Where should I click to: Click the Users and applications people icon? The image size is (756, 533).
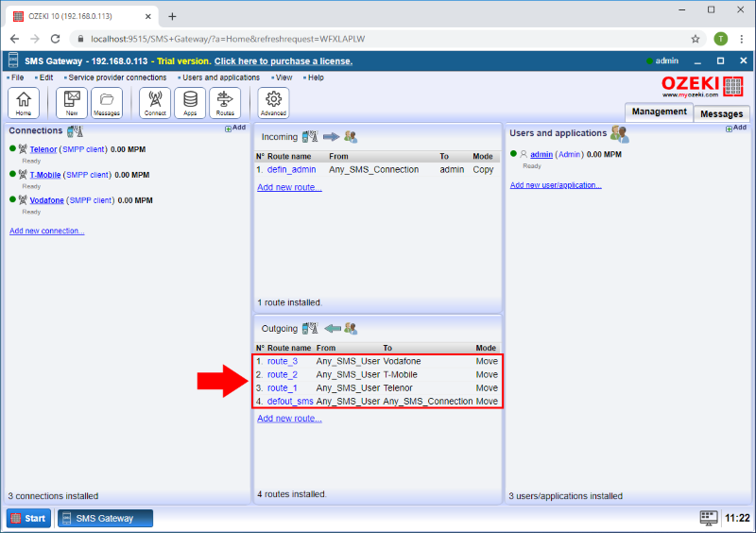click(620, 133)
